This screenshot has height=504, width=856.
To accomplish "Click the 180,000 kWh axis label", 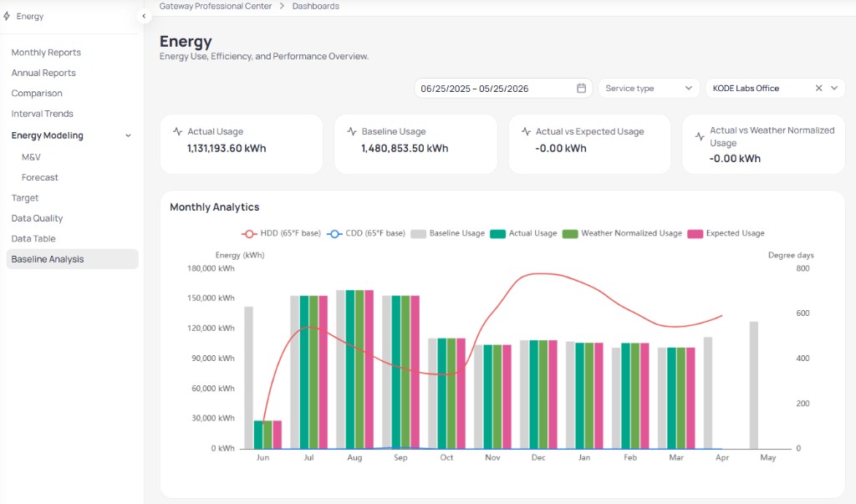I will click(211, 268).
